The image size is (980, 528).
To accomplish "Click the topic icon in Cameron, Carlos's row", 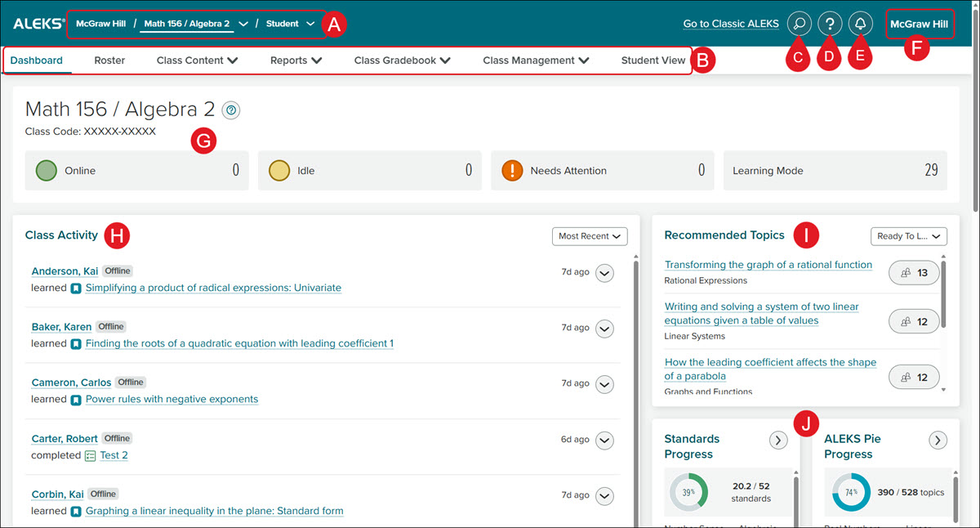I will 76,399.
